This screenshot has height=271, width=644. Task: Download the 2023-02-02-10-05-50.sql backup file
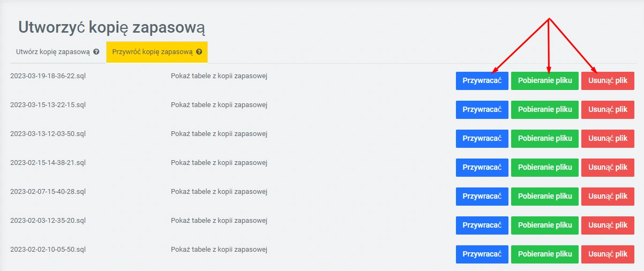(545, 254)
